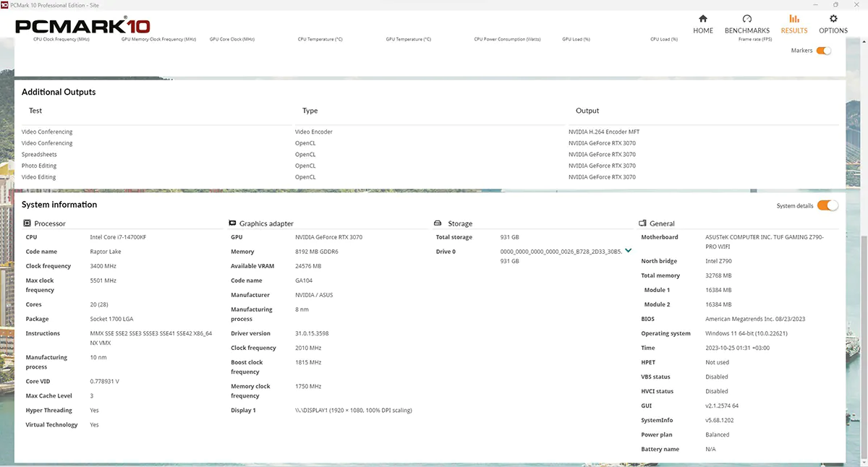Select NVIDIA H.264 Encoder MFT output
This screenshot has width=868, height=467.
pyautogui.click(x=604, y=132)
